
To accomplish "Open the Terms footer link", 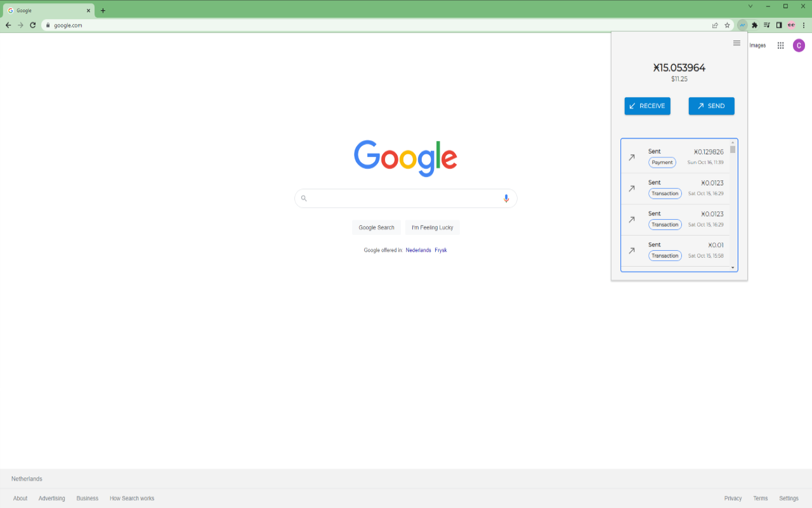I will click(761, 498).
